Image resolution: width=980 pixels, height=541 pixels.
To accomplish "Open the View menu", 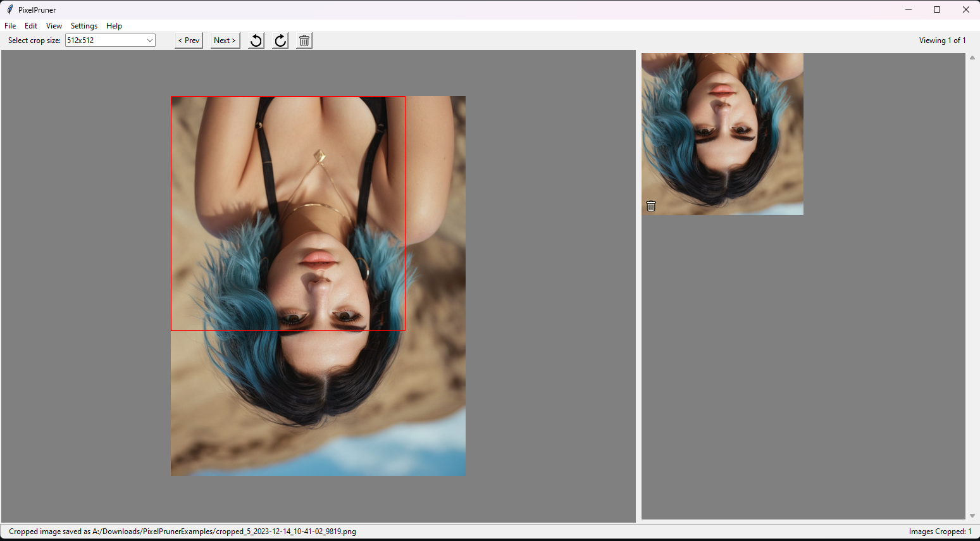I will coord(54,26).
